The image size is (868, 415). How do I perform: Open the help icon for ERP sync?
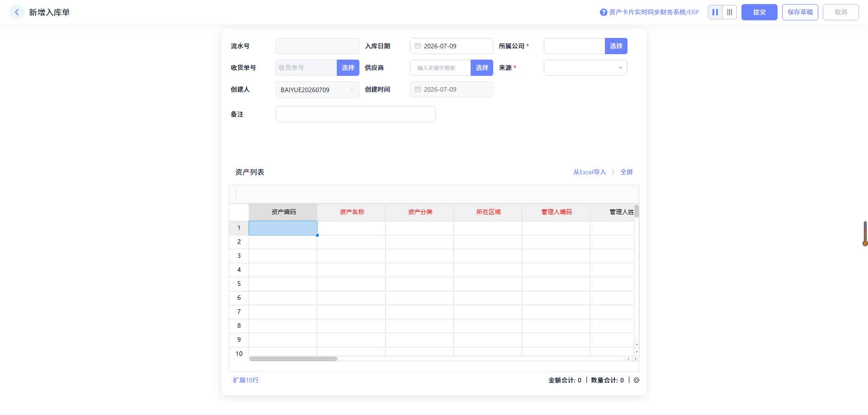coord(603,12)
